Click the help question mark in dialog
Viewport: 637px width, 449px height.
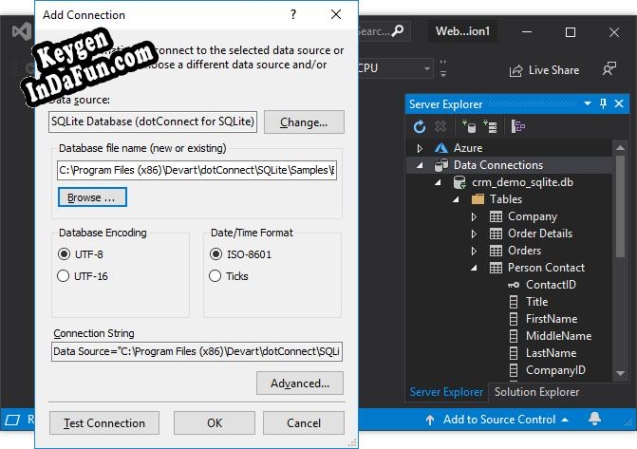pyautogui.click(x=293, y=15)
